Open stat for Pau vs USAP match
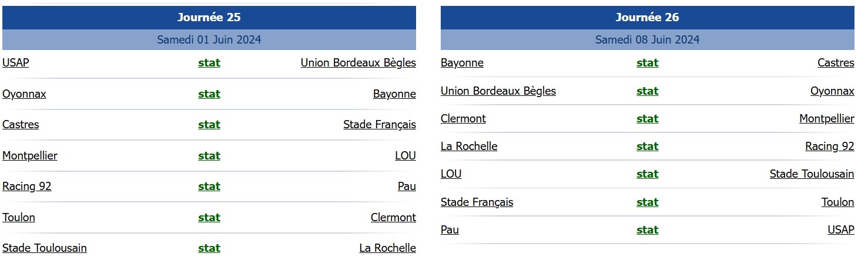 click(x=647, y=230)
